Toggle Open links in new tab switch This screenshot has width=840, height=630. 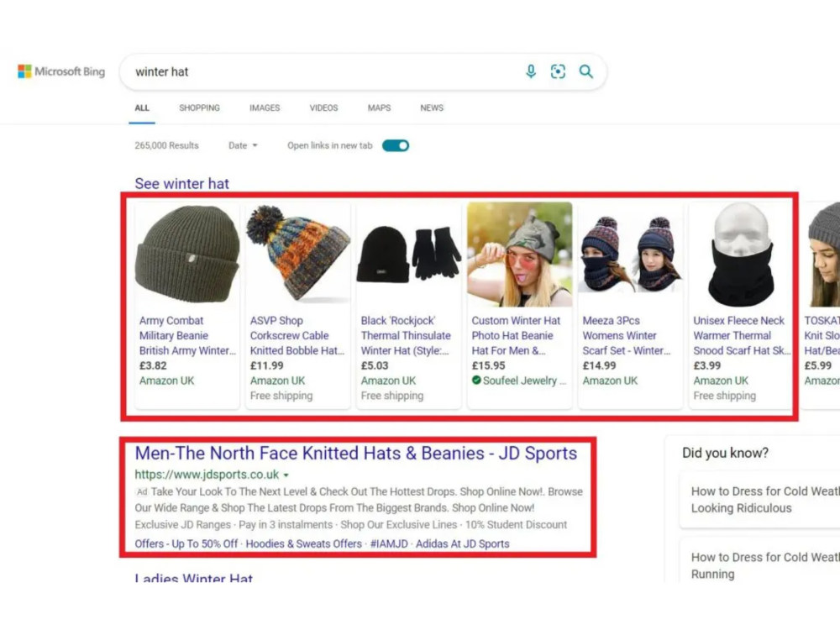396,145
